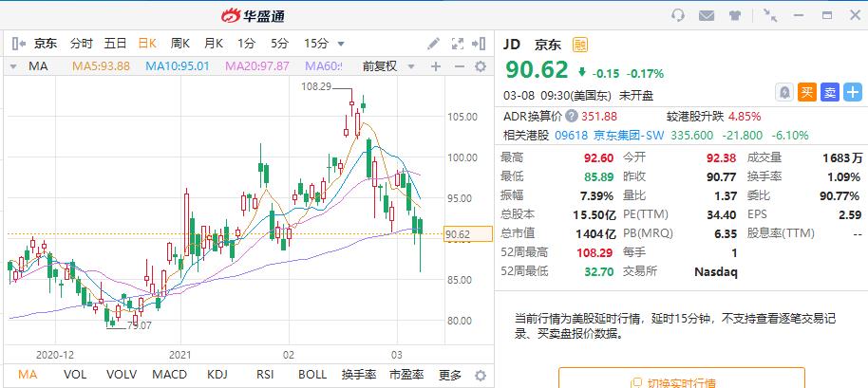The image size is (868, 388).
Task: Select the pencil drawing tool
Action: [434, 44]
